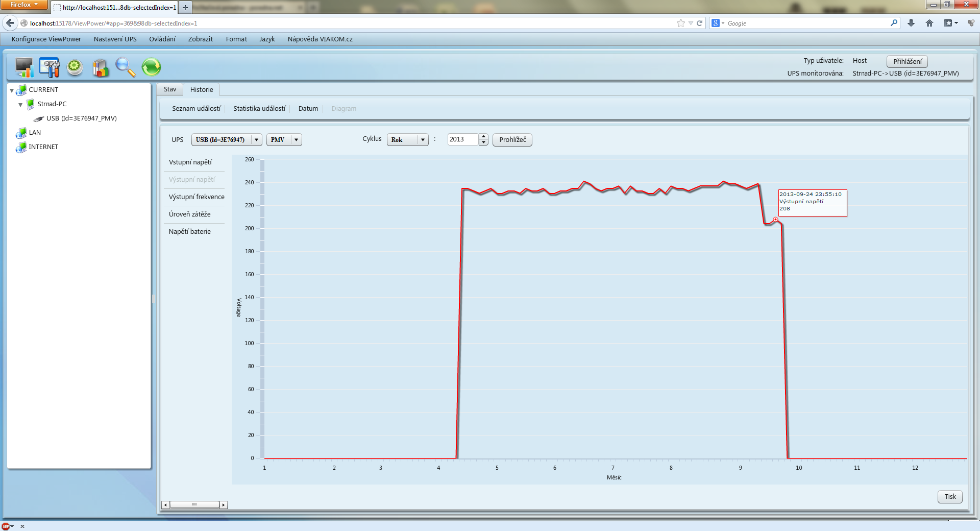Open the Nastavení UPS menu

click(115, 39)
